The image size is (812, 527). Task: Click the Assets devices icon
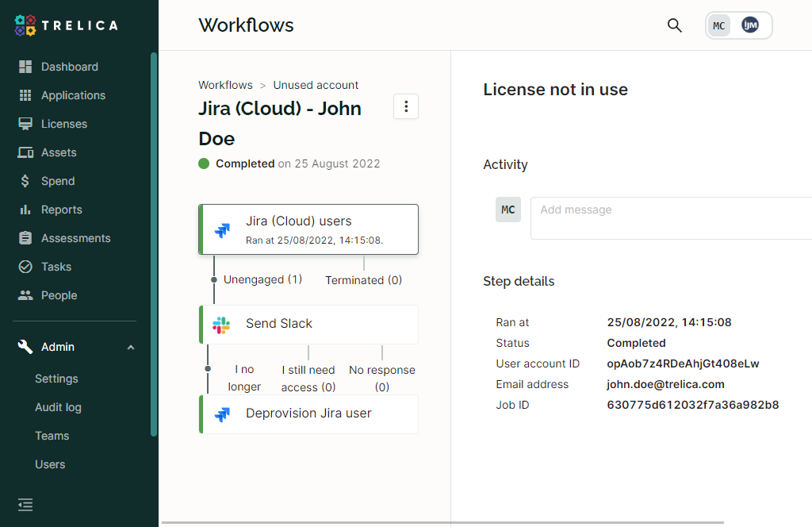click(x=25, y=152)
